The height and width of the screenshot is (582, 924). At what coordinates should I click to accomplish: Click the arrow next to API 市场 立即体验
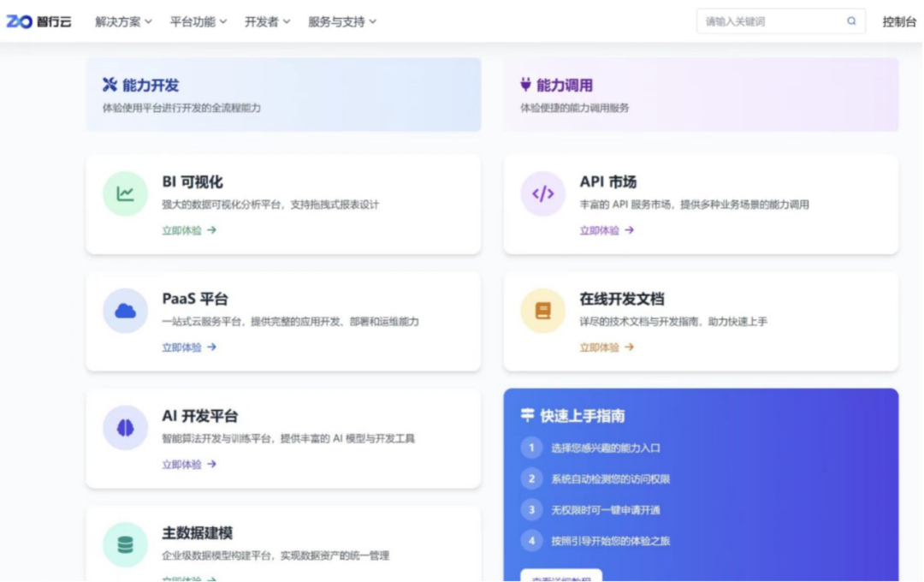pos(630,230)
